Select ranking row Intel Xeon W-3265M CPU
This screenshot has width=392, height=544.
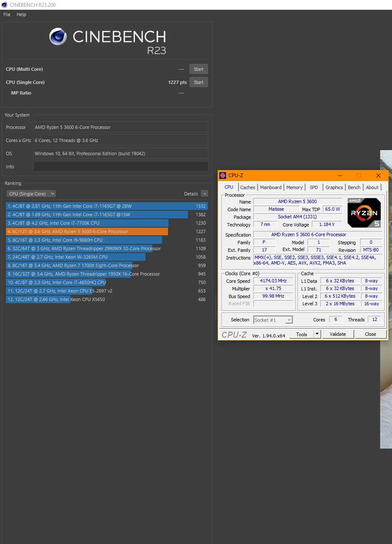pyautogui.click(x=107, y=257)
